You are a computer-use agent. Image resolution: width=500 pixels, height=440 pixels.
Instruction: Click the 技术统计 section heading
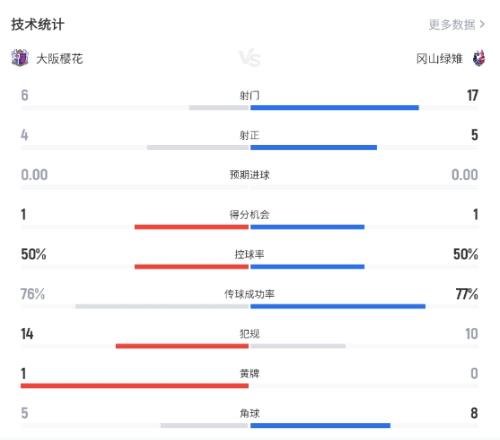click(38, 24)
